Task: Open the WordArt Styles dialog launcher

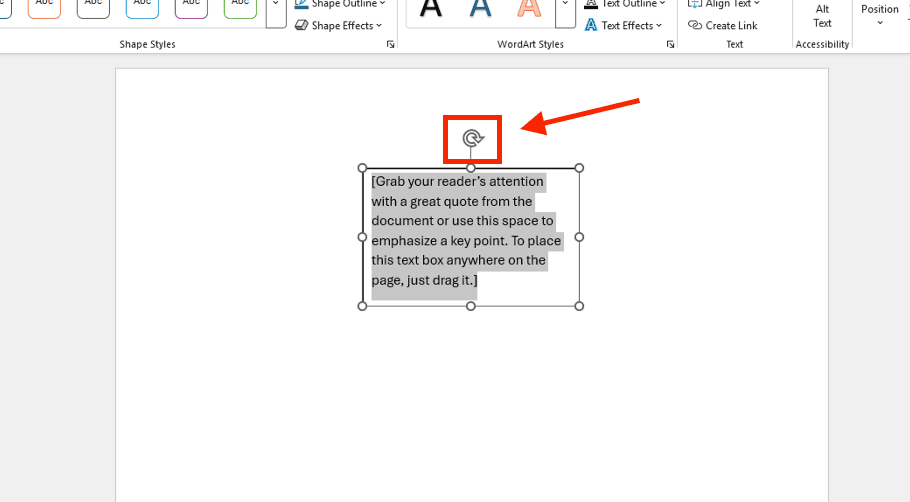Action: [670, 44]
